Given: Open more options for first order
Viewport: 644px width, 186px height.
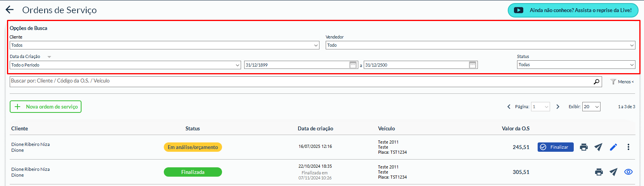Looking at the screenshot, I should (628, 147).
